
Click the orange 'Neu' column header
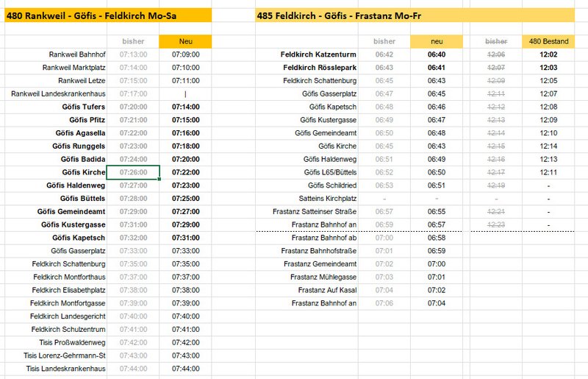pyautogui.click(x=186, y=41)
